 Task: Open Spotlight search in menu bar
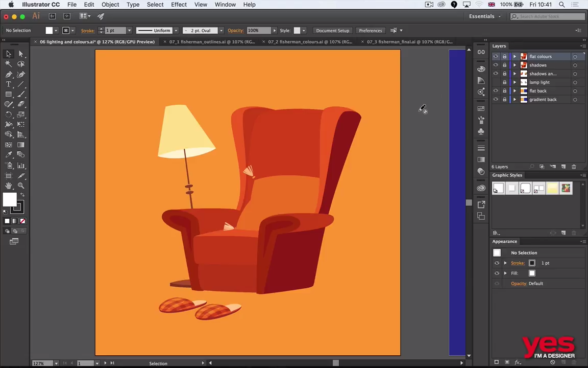coord(562,5)
